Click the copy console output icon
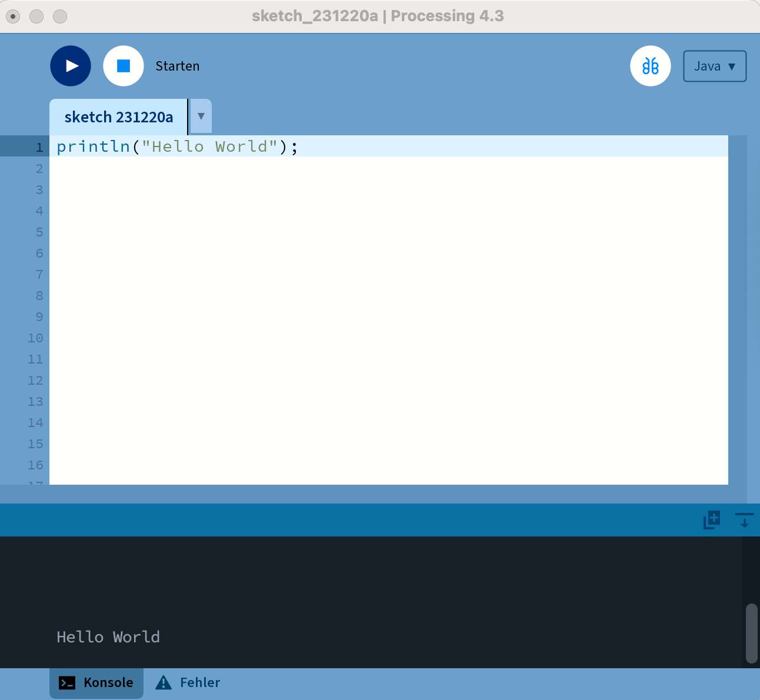760x700 pixels. (712, 520)
